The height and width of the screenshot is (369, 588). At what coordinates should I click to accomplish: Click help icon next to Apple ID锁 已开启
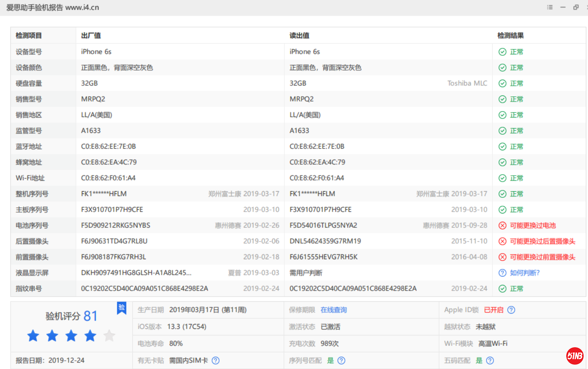click(511, 310)
